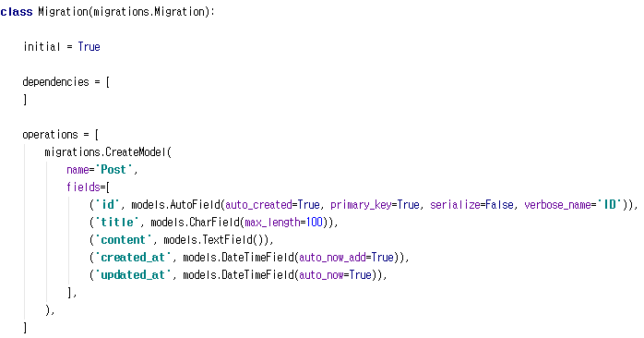
Task: Click the 'verbose_name' argument
Action: coord(557,205)
